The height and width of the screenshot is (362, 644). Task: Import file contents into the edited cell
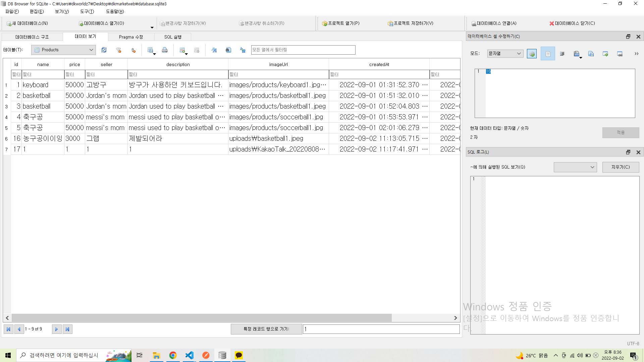click(x=577, y=53)
